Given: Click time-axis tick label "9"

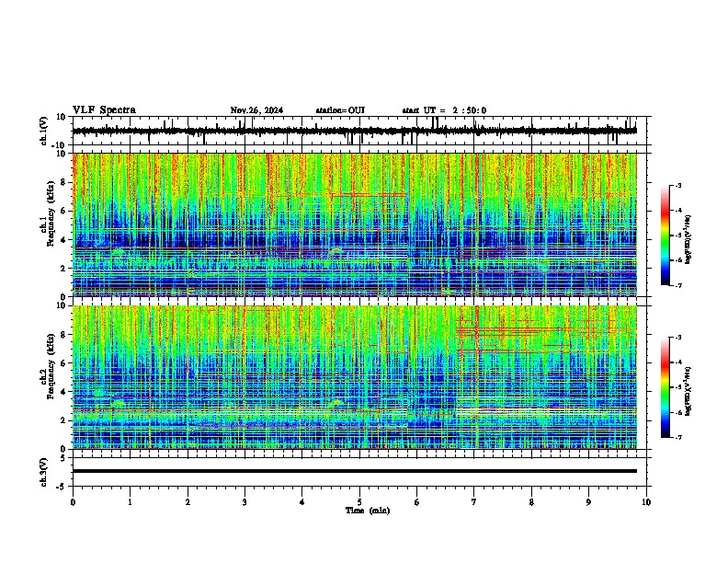Looking at the screenshot, I should [x=588, y=502].
